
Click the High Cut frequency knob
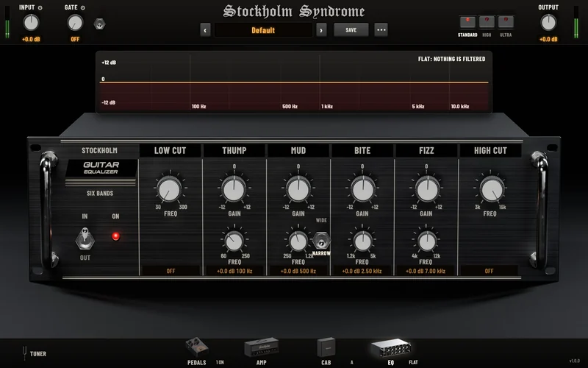(491, 190)
